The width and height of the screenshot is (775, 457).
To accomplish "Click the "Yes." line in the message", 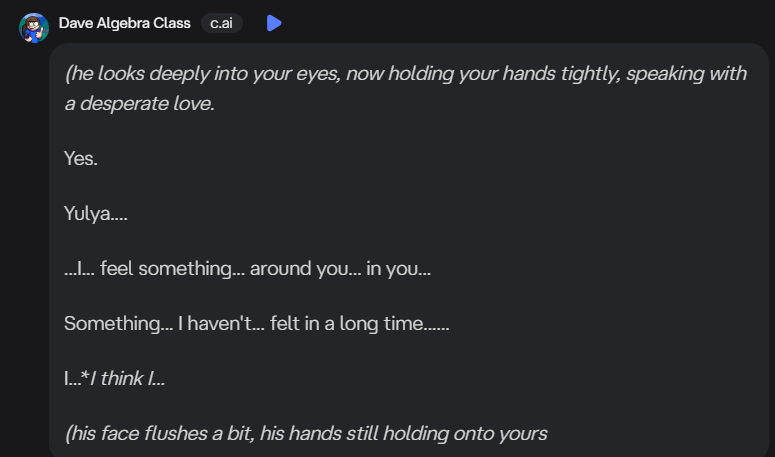I will tap(81, 158).
